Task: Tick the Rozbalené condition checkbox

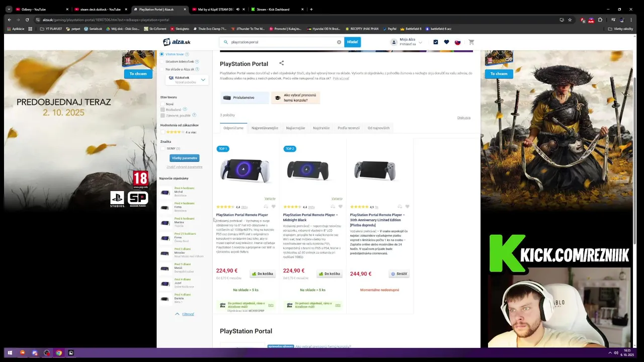Action: 163,109
